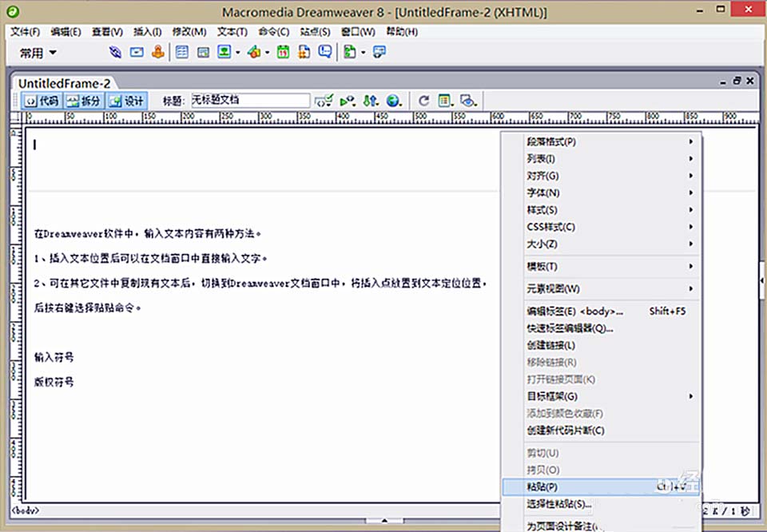Insert a Named Anchor from toolbar

(x=157, y=53)
